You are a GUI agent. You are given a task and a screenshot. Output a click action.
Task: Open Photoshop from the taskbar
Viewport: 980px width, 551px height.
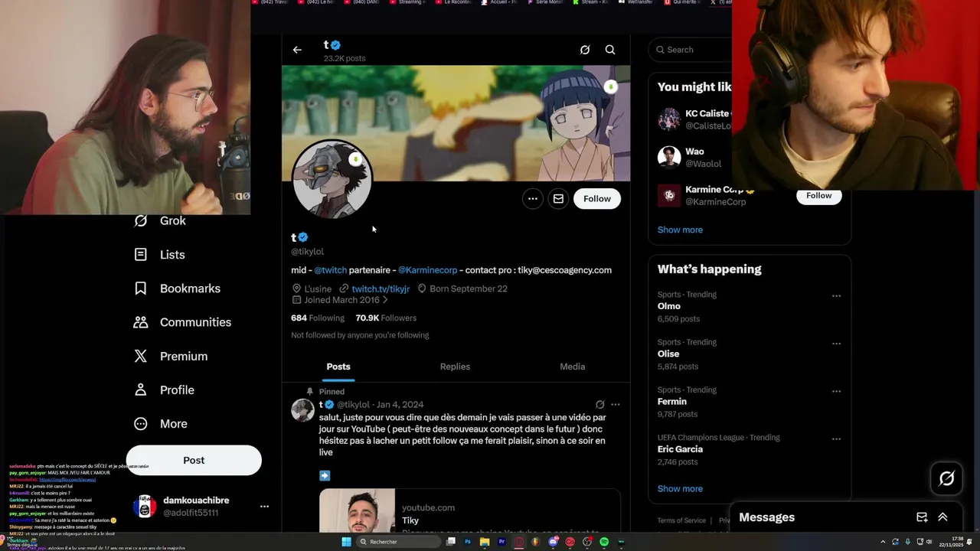point(467,542)
